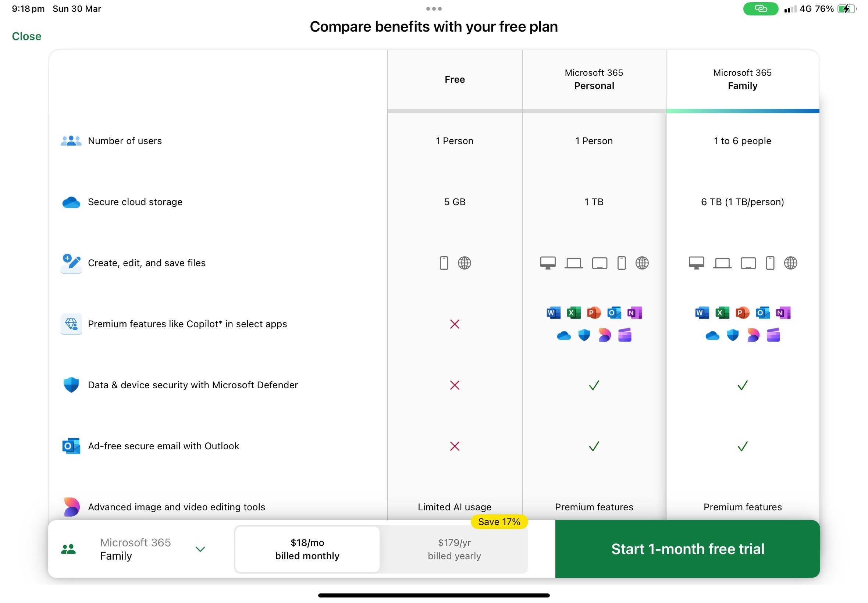Select the $18/mo billed monthly option
The image size is (868, 603).
(307, 549)
